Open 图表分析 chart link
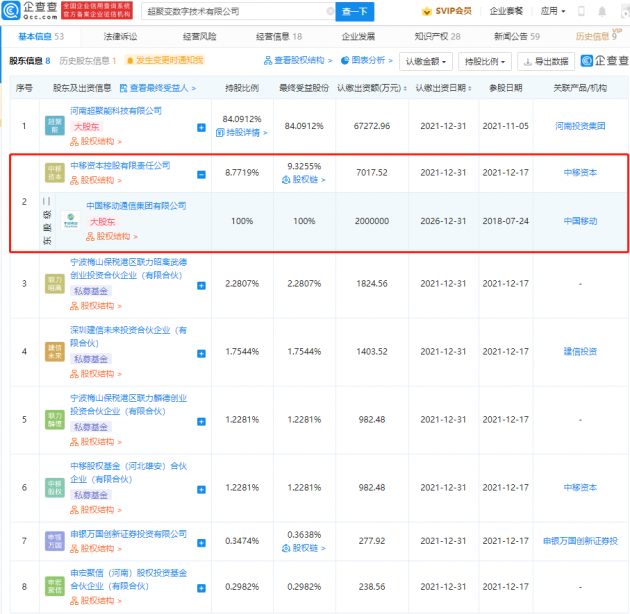This screenshot has width=630, height=614. coord(367,60)
